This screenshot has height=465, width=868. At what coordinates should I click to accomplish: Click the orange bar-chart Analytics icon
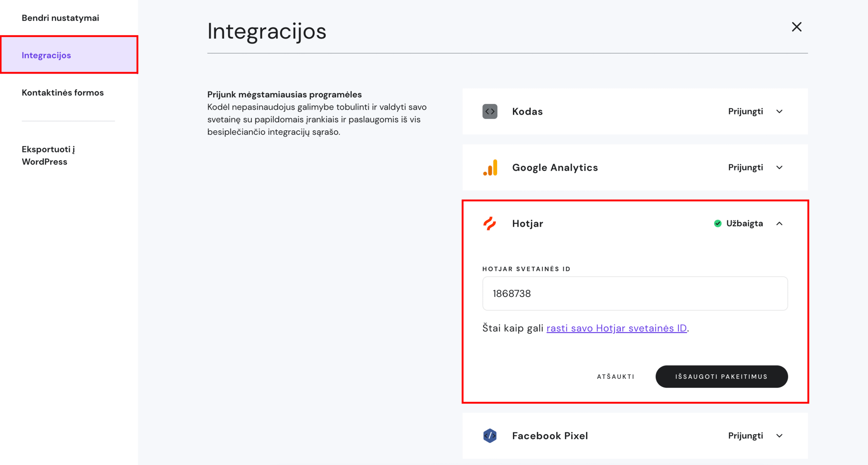tap(490, 167)
